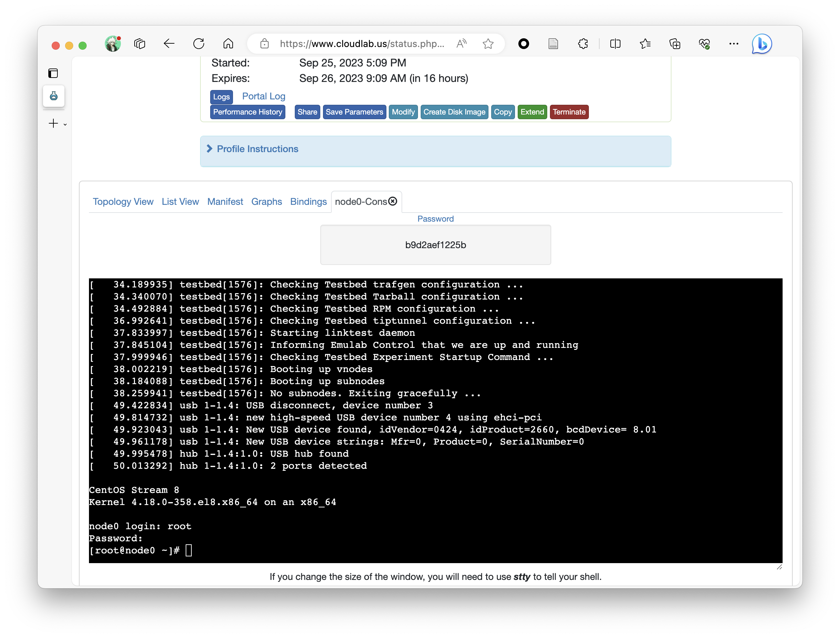This screenshot has width=840, height=638.
Task: Open the Extensions puzzle icon
Action: 583,44
